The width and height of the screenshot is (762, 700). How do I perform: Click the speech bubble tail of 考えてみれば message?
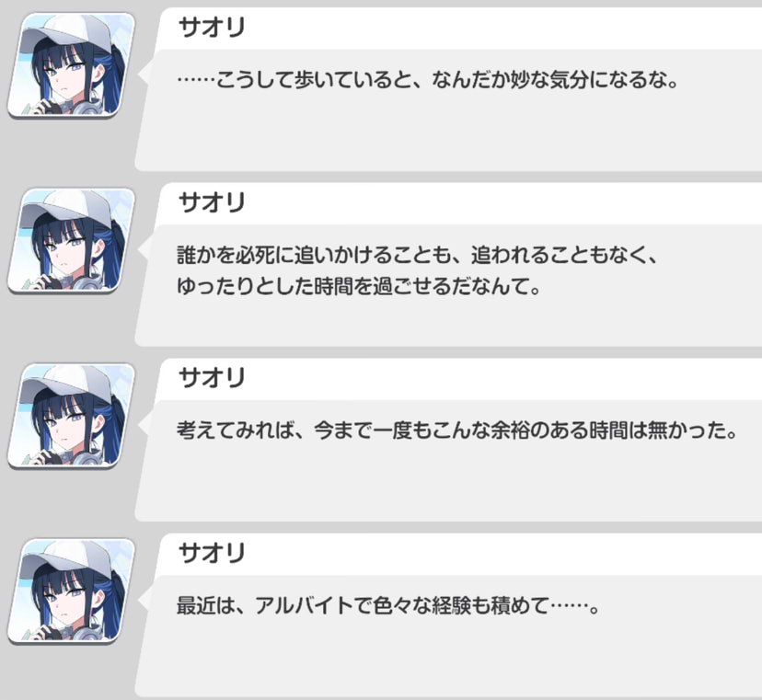click(144, 425)
